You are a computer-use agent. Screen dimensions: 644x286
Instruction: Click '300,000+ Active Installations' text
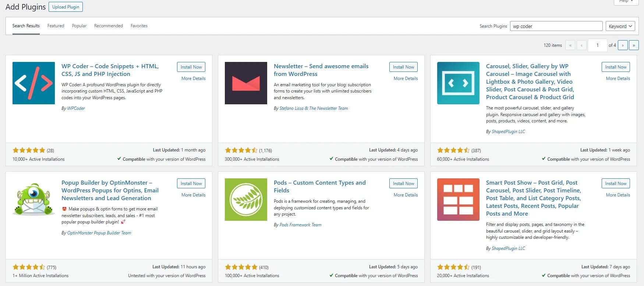252,159
